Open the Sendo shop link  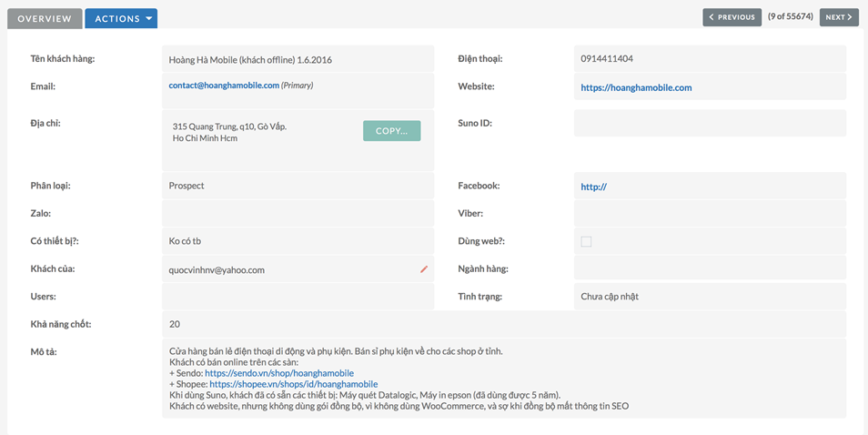pos(278,373)
